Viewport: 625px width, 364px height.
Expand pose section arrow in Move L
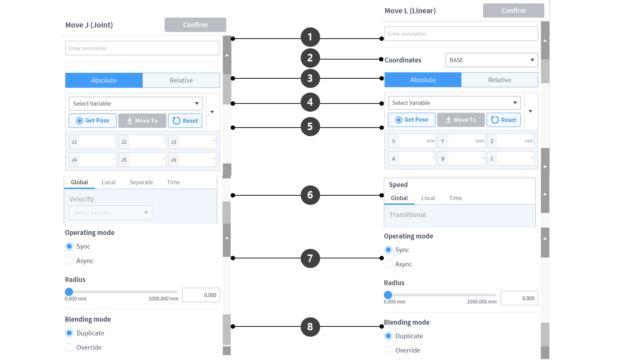tap(530, 111)
